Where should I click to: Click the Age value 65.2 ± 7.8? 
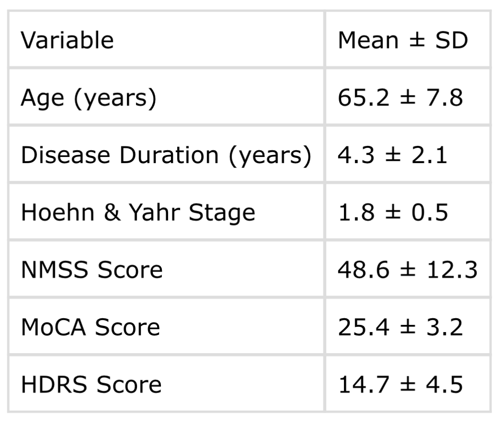[x=400, y=98]
